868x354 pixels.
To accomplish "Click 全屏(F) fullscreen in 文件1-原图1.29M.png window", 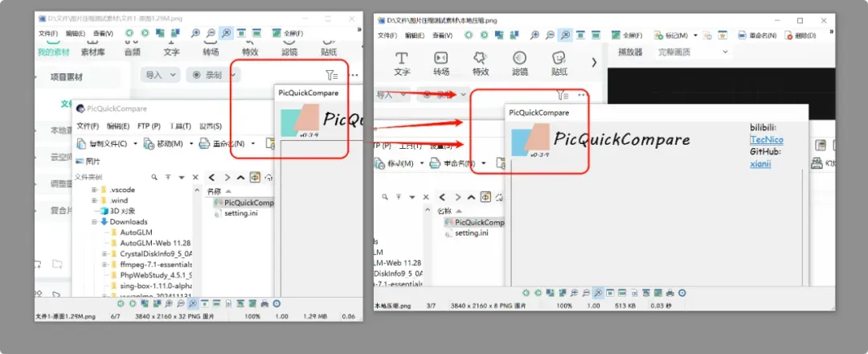I will pos(287,33).
